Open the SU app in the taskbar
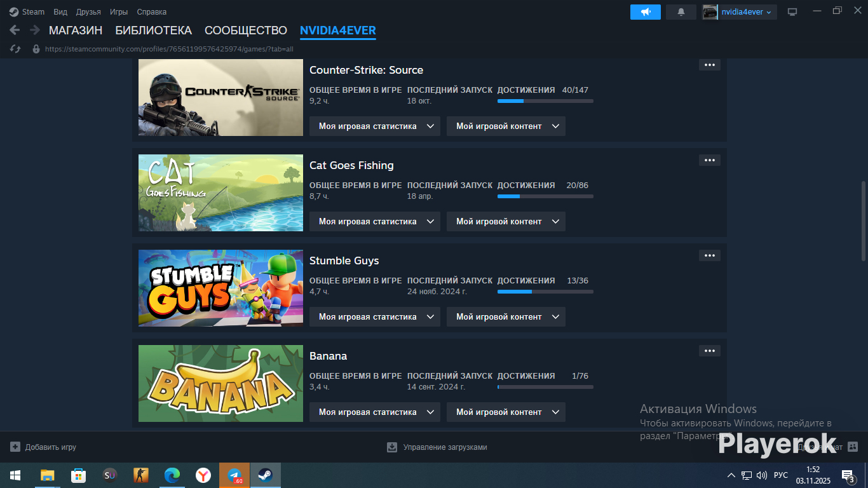The image size is (868, 488). click(109, 475)
